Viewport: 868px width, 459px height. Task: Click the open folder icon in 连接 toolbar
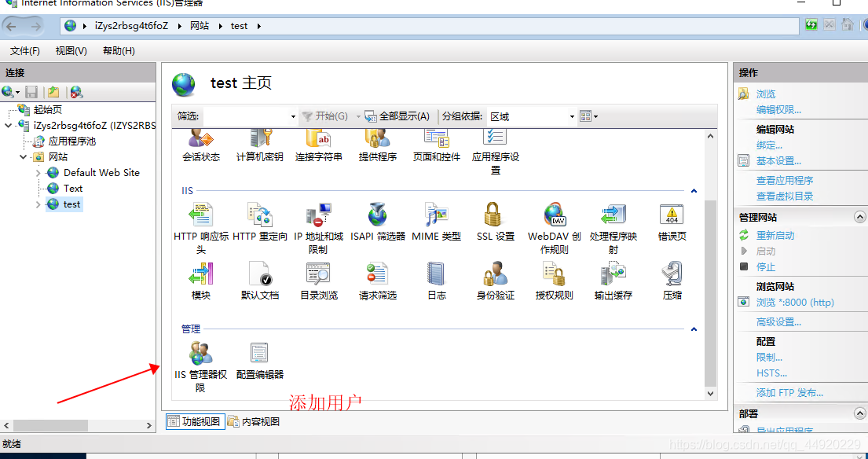tap(53, 92)
